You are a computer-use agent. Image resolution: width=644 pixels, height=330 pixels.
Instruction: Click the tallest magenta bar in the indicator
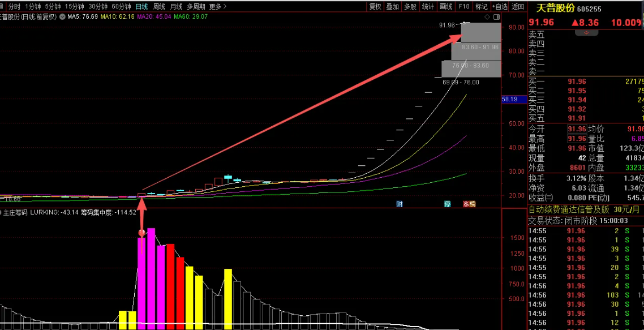pos(151,278)
